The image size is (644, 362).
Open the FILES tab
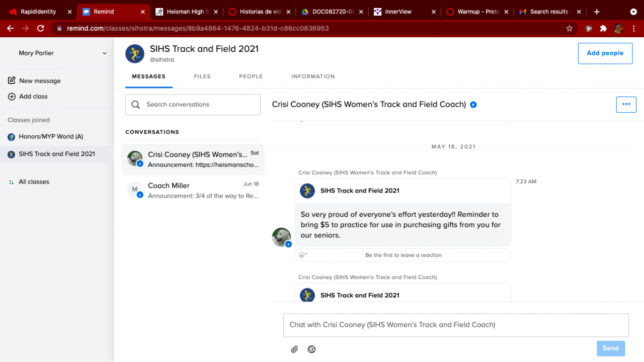[x=202, y=76]
